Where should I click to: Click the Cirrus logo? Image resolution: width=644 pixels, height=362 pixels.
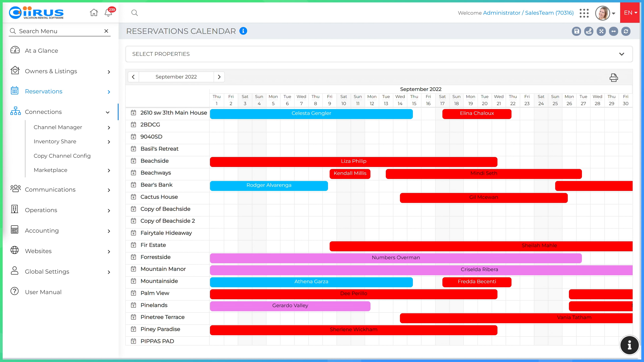pyautogui.click(x=36, y=13)
